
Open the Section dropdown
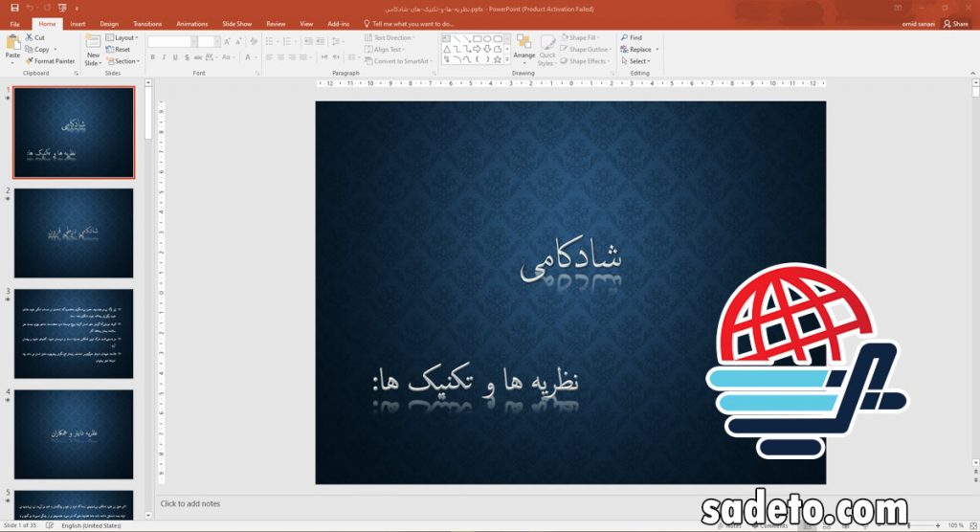[123, 61]
